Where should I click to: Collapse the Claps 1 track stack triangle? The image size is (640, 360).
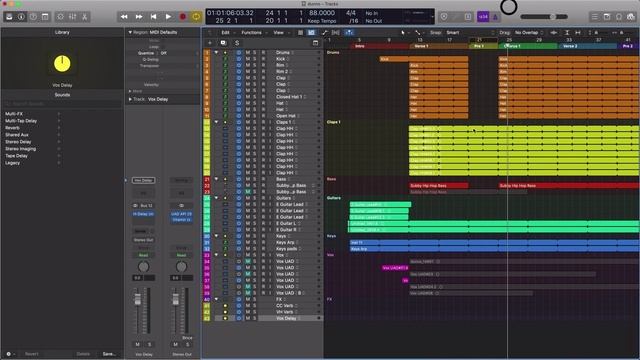(217, 122)
